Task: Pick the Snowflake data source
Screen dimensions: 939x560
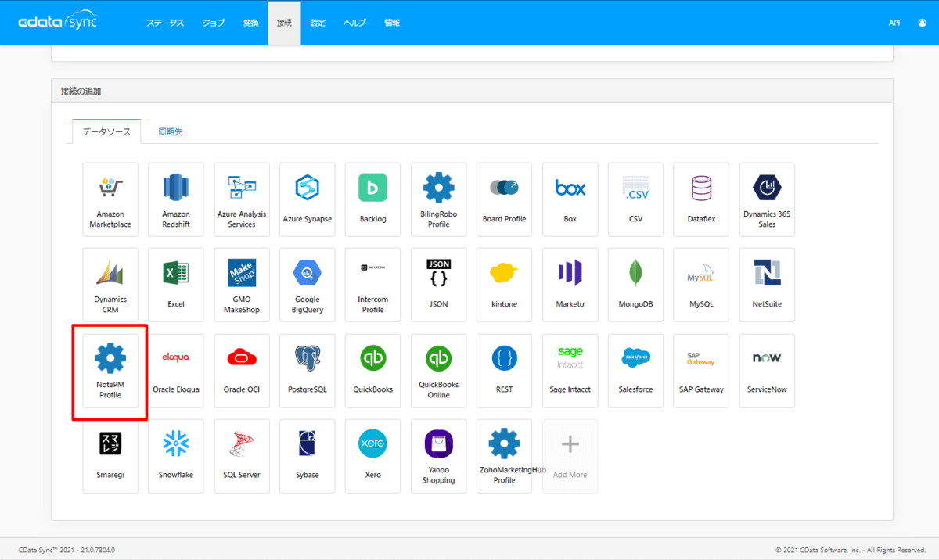Action: coord(176,456)
